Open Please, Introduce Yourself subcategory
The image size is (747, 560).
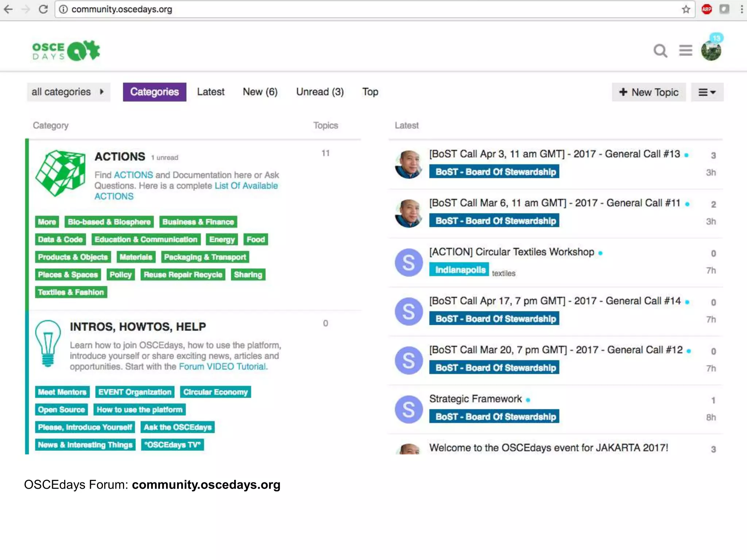pyautogui.click(x=85, y=427)
